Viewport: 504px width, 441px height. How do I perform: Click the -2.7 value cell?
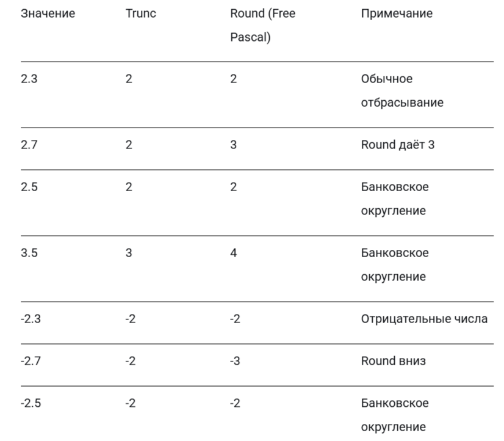pyautogui.click(x=31, y=361)
